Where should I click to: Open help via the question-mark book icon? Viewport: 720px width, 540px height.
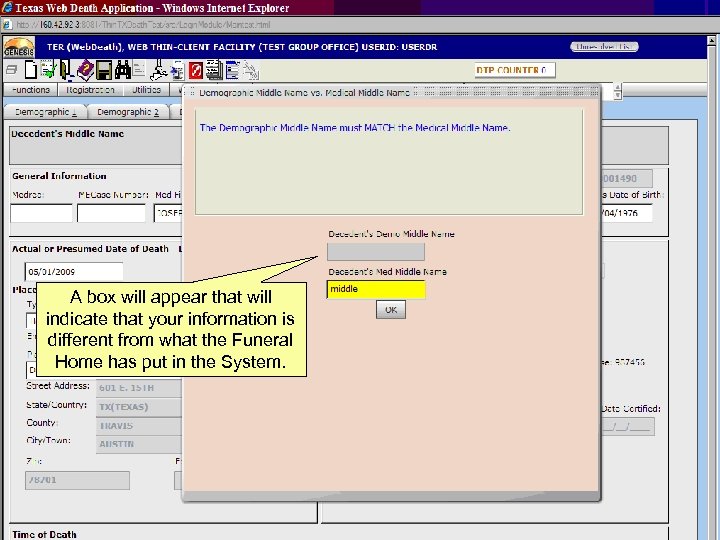coord(85,70)
